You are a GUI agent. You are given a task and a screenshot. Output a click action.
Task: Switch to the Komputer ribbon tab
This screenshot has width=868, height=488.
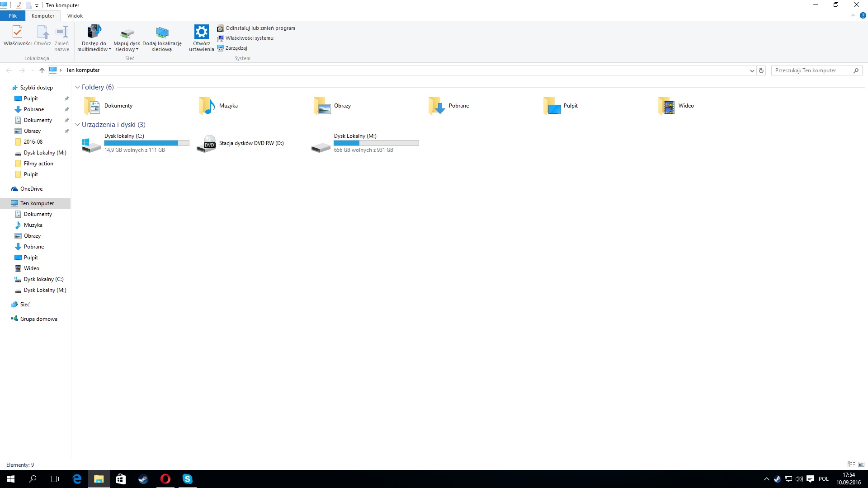(x=43, y=16)
